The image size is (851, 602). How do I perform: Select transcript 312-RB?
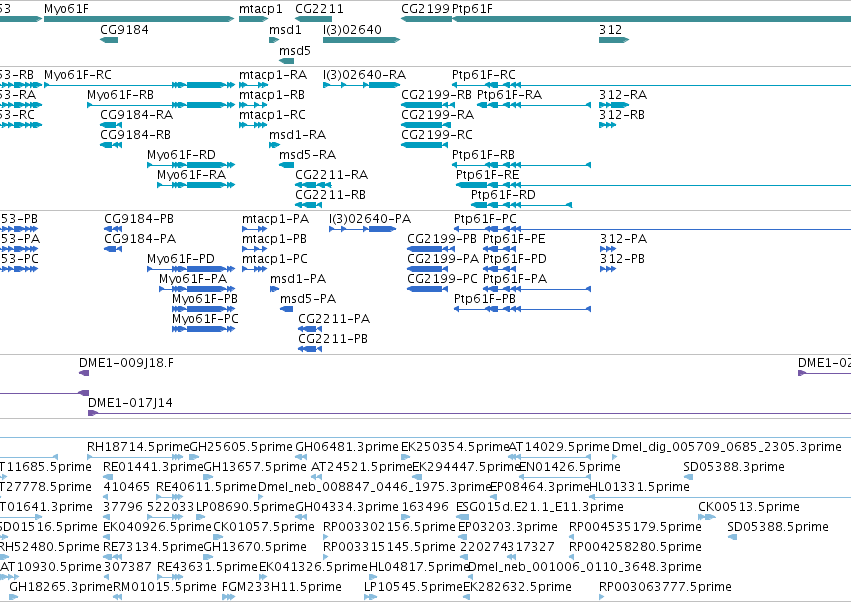pos(607,125)
